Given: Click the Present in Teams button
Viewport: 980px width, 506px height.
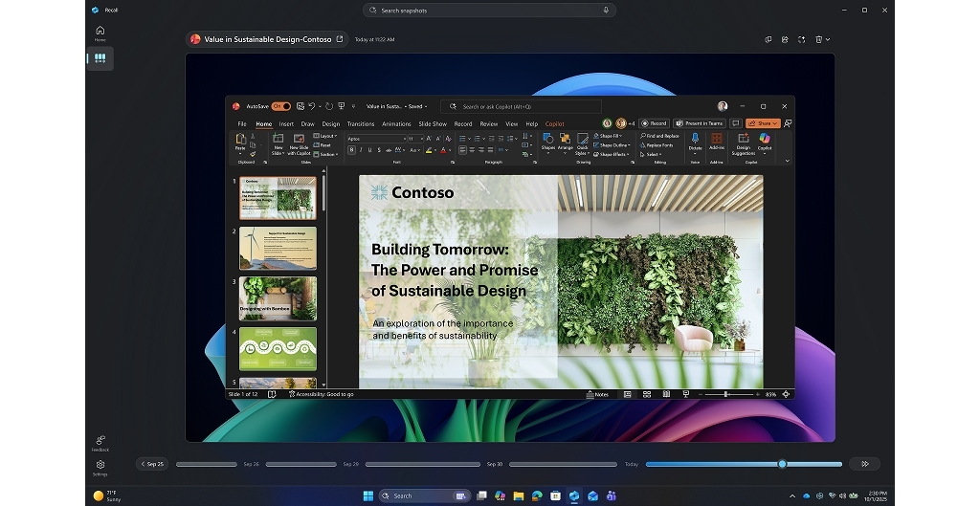Looking at the screenshot, I should click(x=700, y=123).
